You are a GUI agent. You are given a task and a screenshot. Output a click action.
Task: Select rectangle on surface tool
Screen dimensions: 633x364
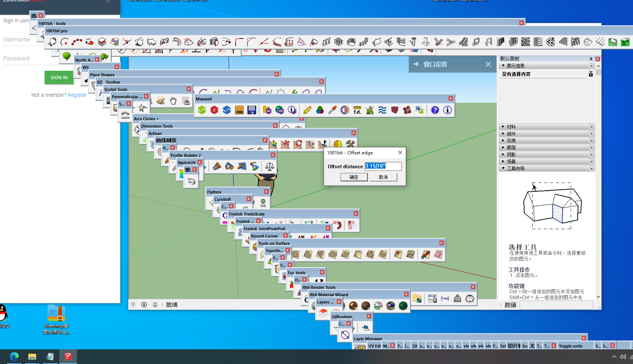296,254
